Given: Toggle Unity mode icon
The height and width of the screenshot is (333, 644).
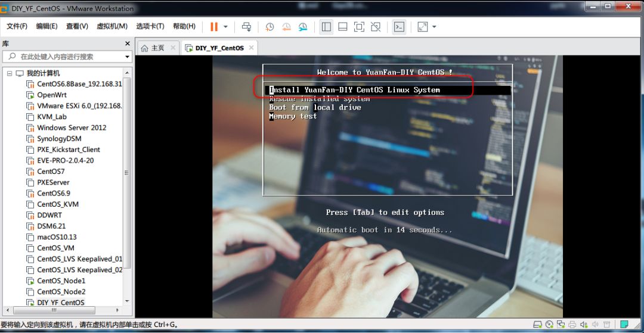Looking at the screenshot, I should [376, 27].
